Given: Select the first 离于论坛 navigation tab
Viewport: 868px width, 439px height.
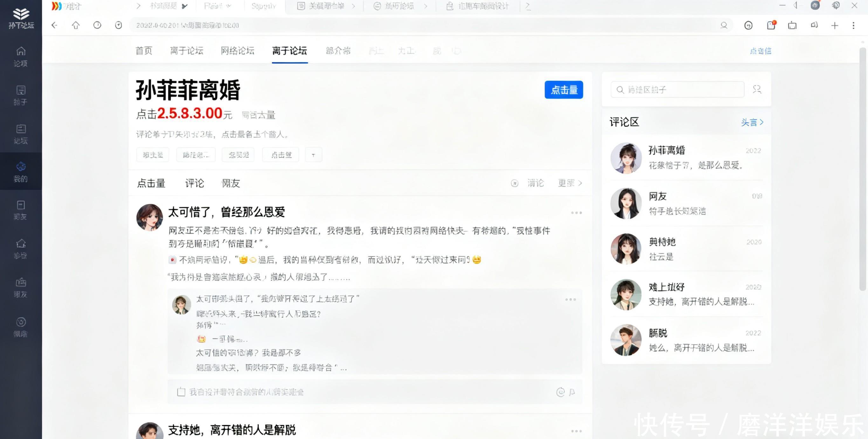Looking at the screenshot, I should [x=187, y=51].
